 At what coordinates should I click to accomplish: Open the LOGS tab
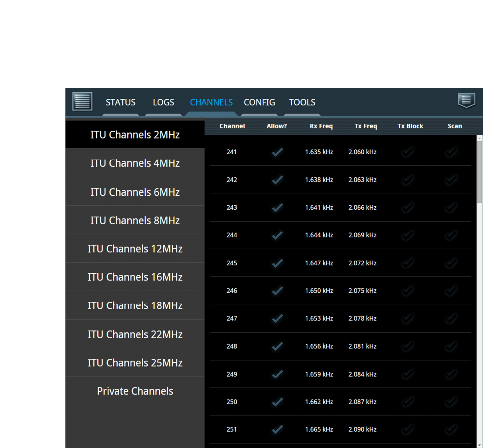click(163, 102)
